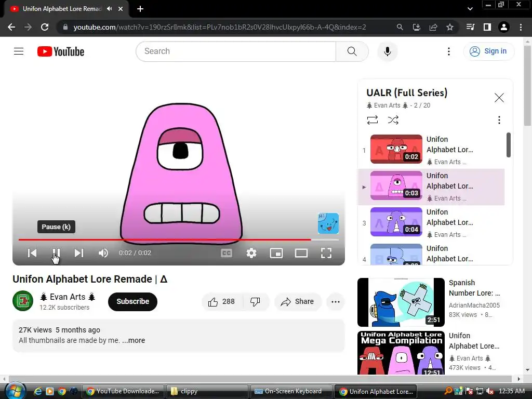Open playlist panel three-dot options

[x=499, y=120]
